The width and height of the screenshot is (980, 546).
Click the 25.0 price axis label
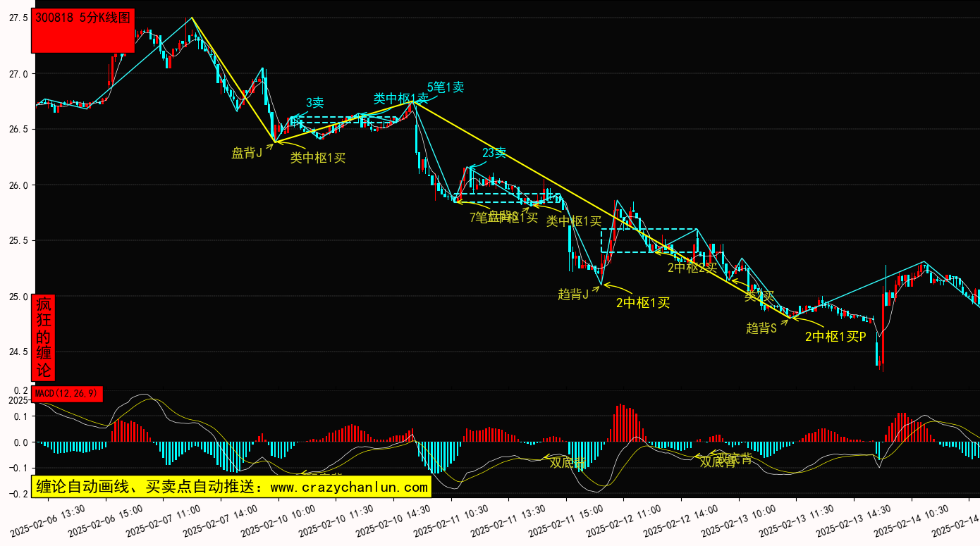coord(18,297)
